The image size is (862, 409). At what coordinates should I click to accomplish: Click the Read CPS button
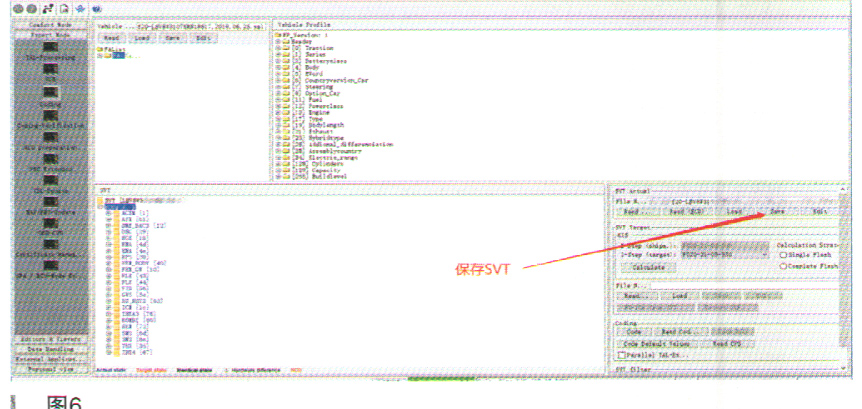pos(727,344)
